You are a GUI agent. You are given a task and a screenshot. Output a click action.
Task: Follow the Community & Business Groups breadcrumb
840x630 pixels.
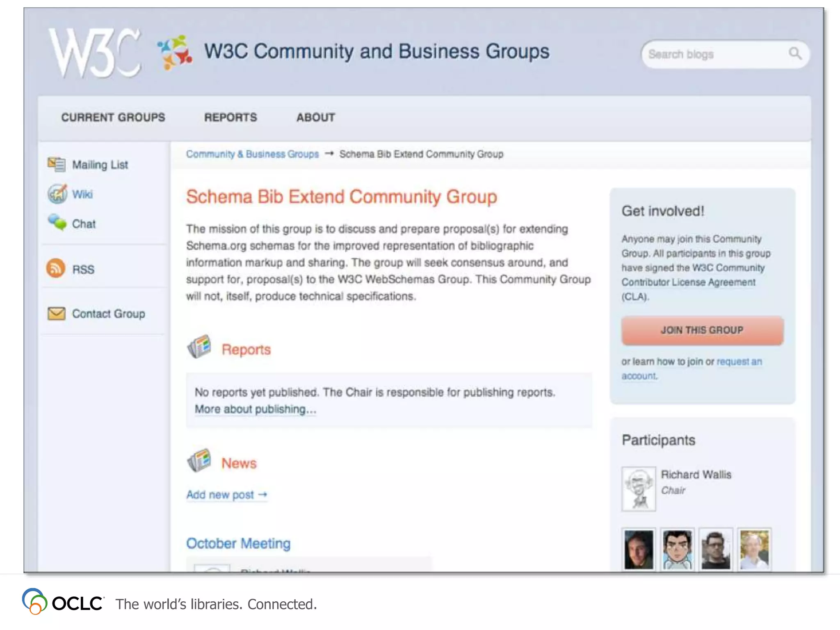click(252, 154)
